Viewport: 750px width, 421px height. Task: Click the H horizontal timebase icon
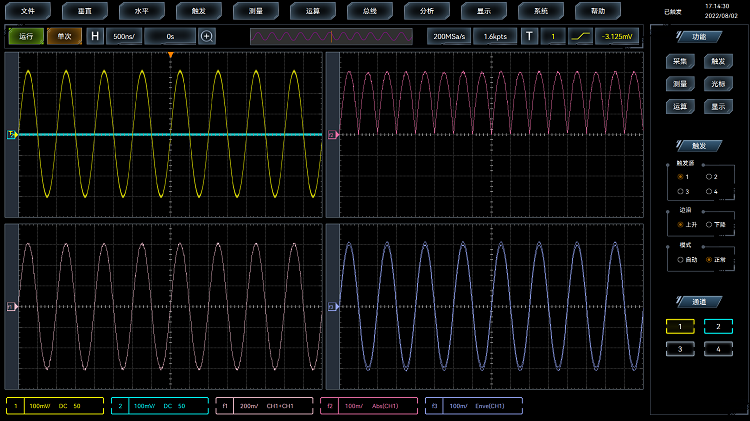coord(95,36)
